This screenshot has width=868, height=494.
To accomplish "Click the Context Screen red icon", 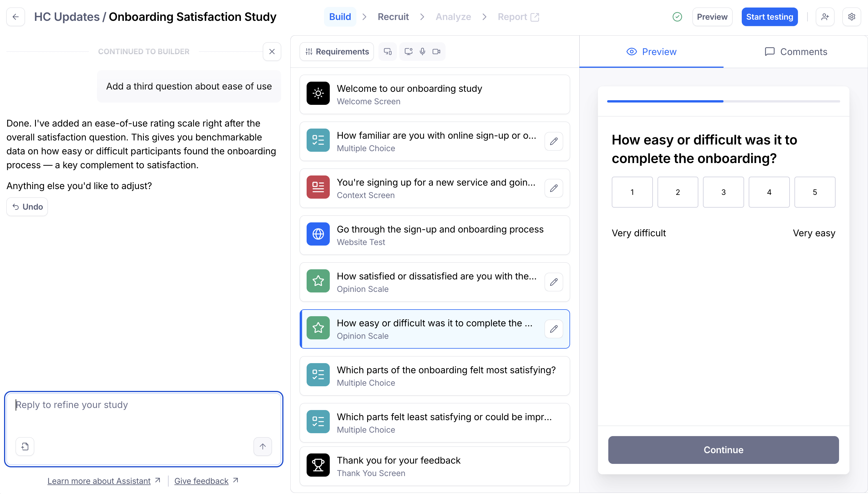I will (x=318, y=187).
